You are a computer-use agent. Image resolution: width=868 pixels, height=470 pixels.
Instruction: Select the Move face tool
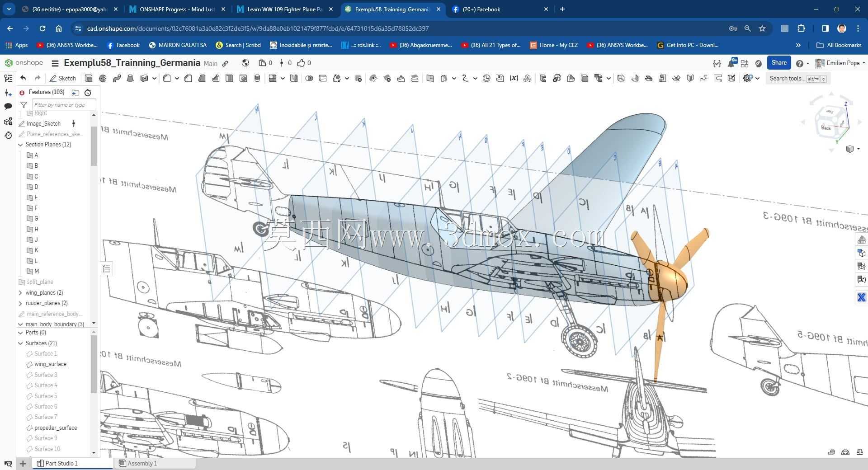point(401,78)
